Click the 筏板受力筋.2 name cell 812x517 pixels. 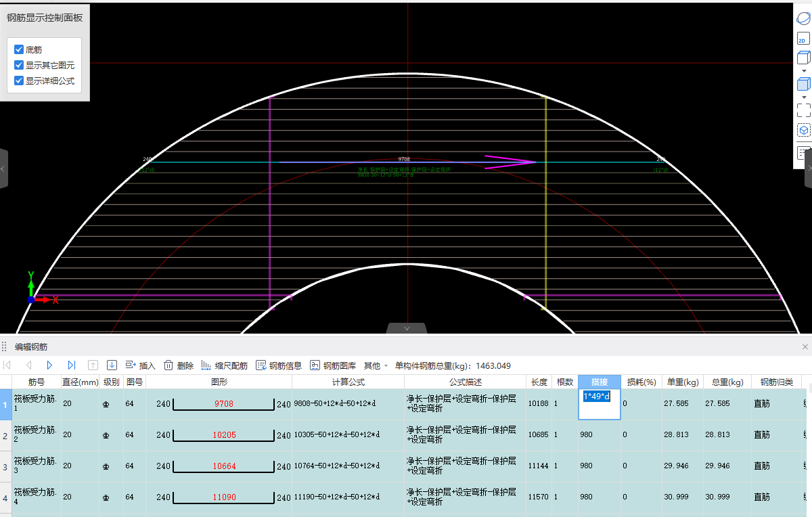click(36, 435)
